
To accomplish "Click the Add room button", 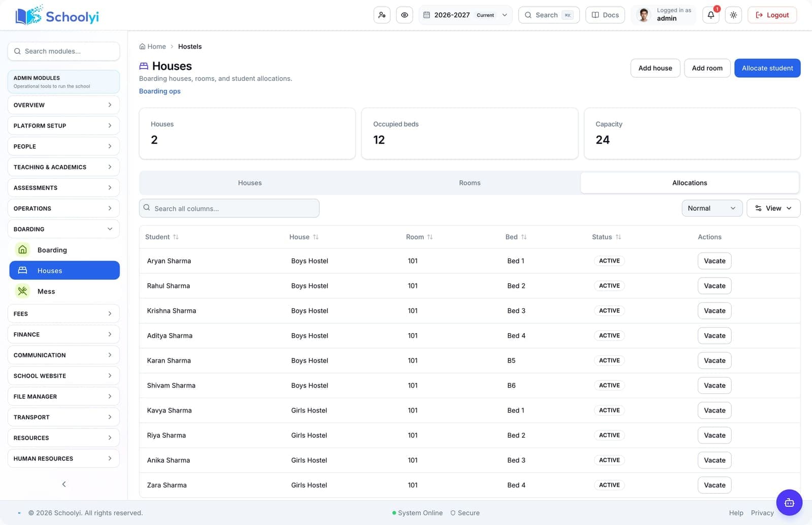I will [707, 68].
